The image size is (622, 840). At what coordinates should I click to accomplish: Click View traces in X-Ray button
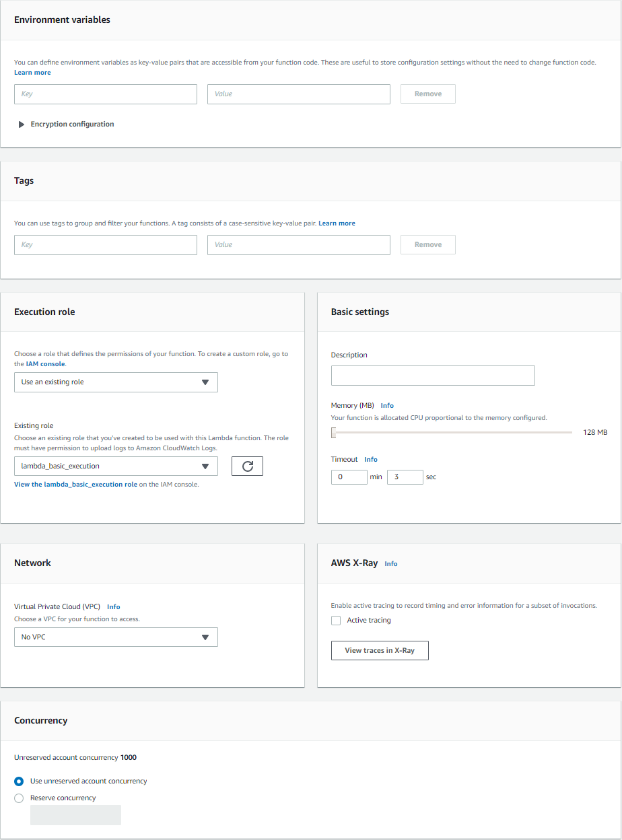click(380, 651)
